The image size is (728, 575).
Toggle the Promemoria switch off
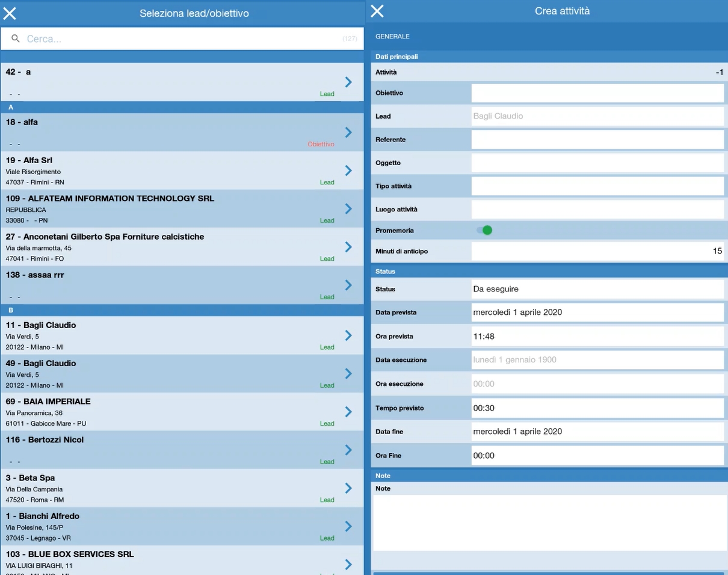tap(484, 230)
